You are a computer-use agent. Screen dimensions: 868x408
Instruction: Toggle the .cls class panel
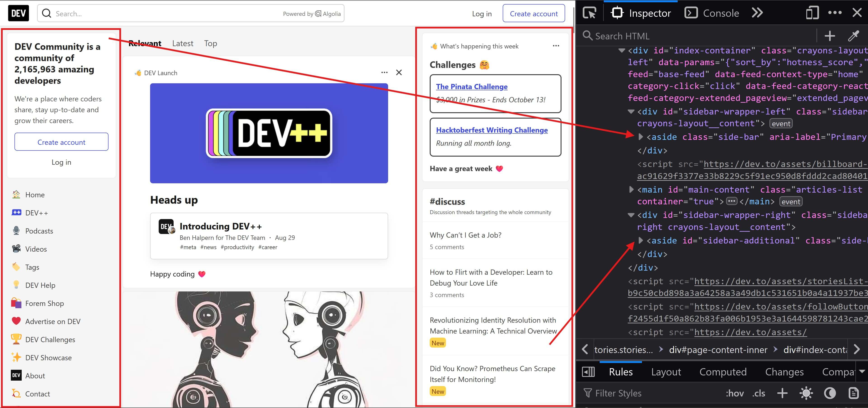[759, 393]
